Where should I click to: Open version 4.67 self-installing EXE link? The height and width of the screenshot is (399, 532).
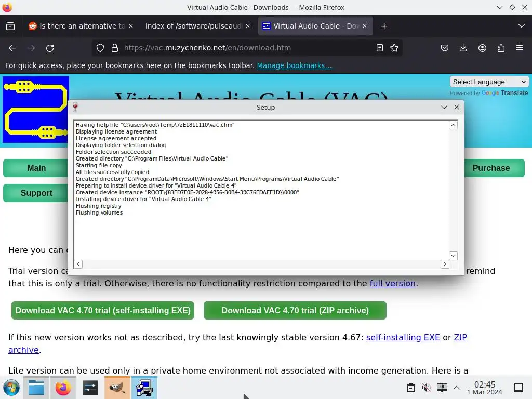coord(403,337)
